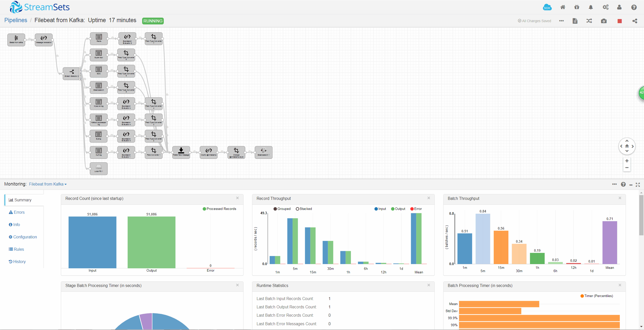
Task: Click the share pipeline icon
Action: pyautogui.click(x=635, y=21)
